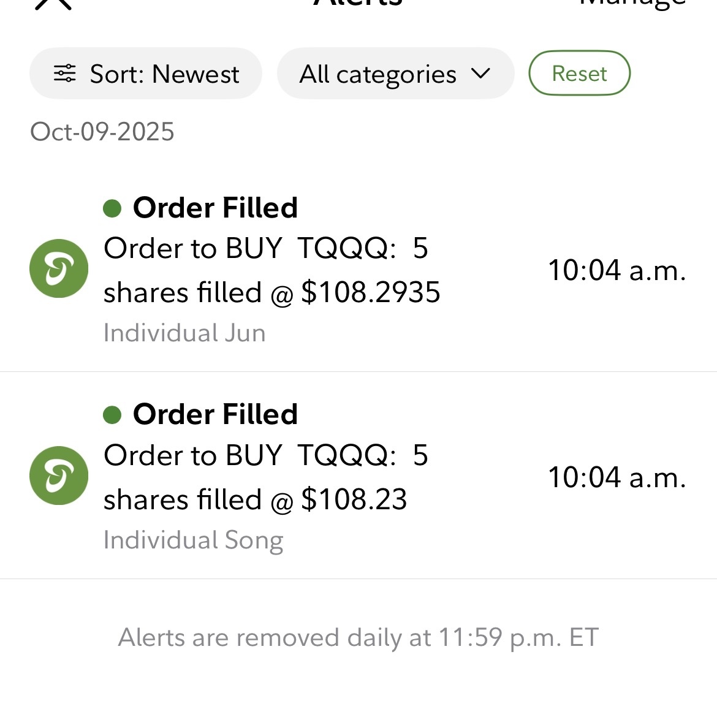Screen dimensions: 717x728
Task: Tap the $108.2935 fill price text
Action: point(371,292)
